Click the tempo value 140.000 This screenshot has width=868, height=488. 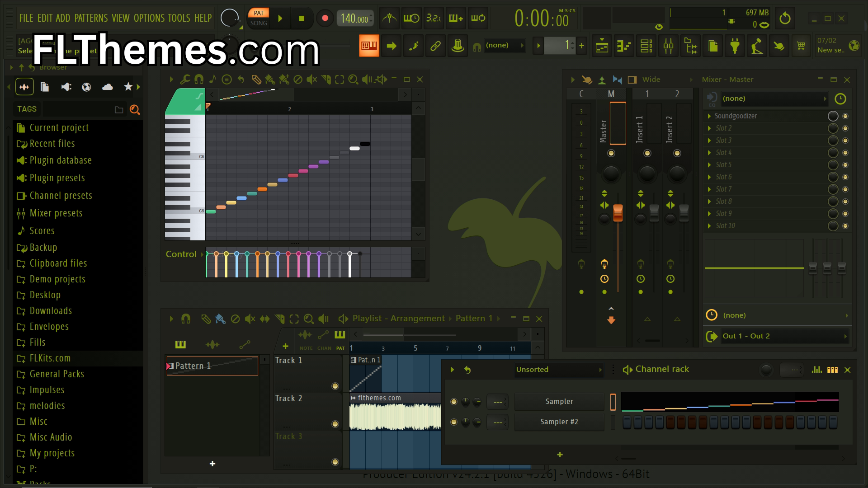354,19
